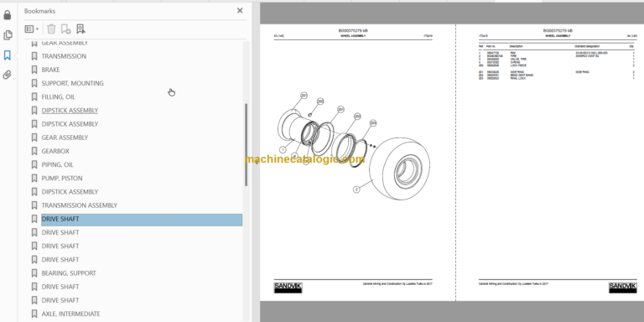644x322 pixels.
Task: Click callout 1 for the rim
Action: pyautogui.click(x=283, y=150)
